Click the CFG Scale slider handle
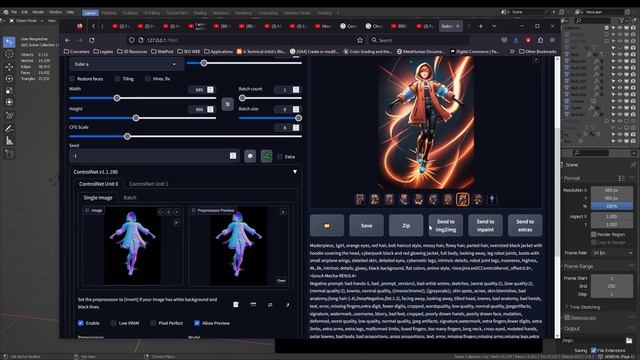The height and width of the screenshot is (360, 640). (127, 136)
